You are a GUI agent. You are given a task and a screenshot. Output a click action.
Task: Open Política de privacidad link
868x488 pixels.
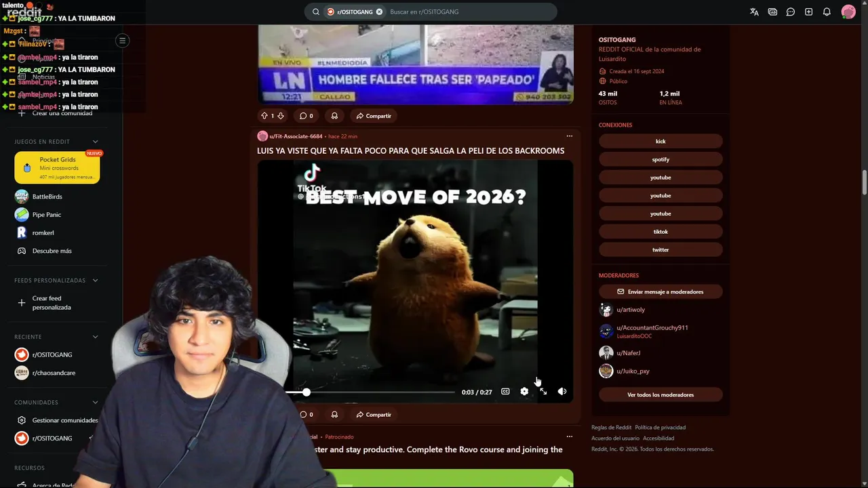pyautogui.click(x=660, y=427)
